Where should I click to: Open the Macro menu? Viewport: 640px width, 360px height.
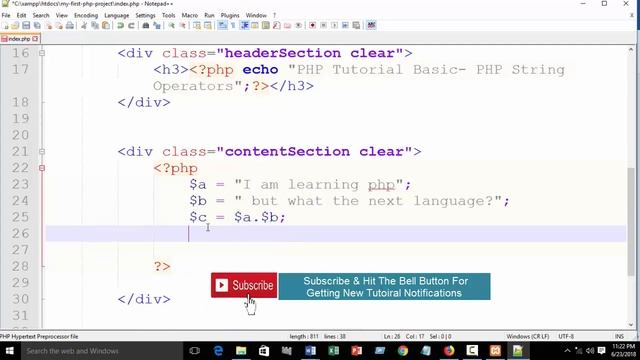pyautogui.click(x=189, y=15)
